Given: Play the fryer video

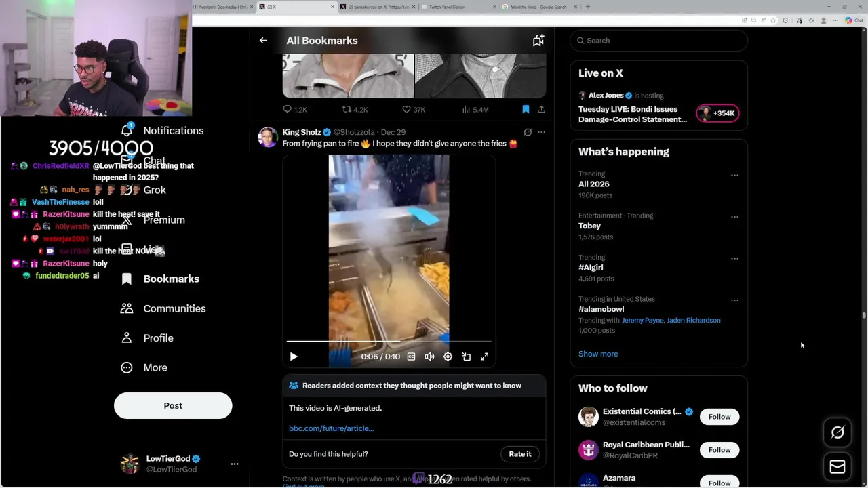Looking at the screenshot, I should (294, 357).
